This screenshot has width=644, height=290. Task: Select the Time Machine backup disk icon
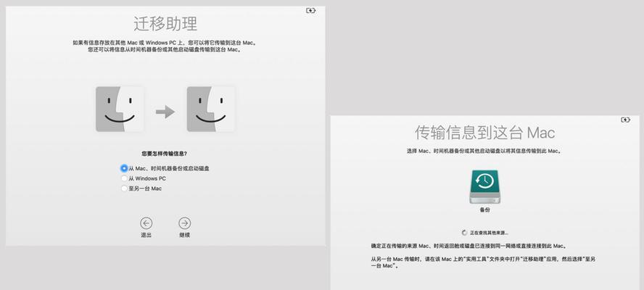484,187
